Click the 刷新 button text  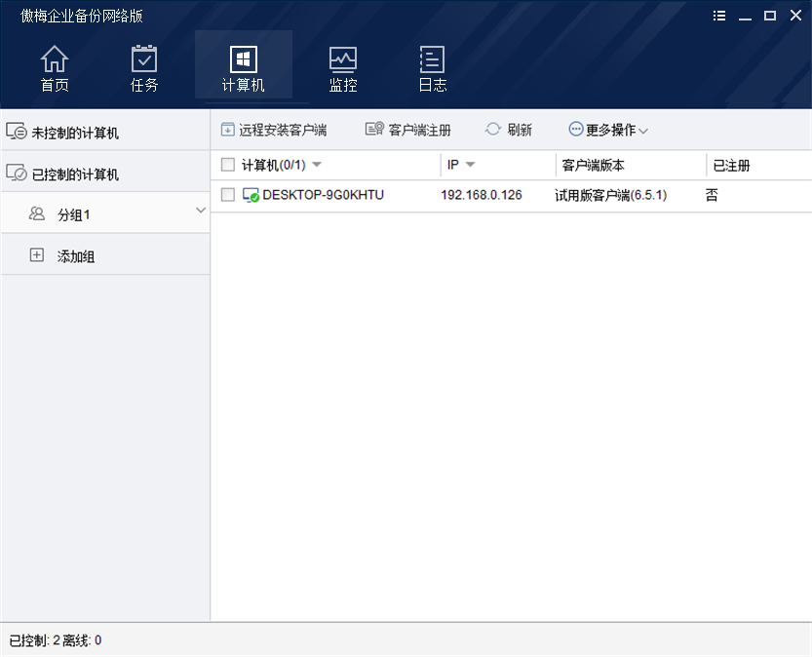520,130
